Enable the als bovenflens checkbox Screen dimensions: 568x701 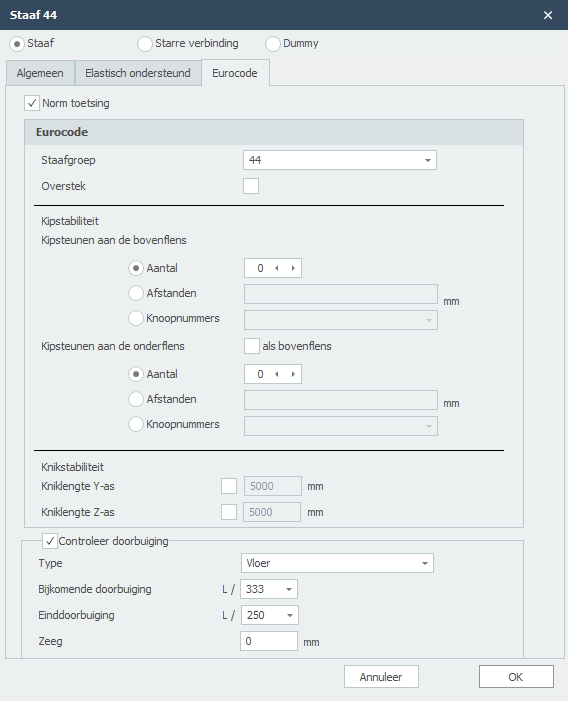coord(252,346)
